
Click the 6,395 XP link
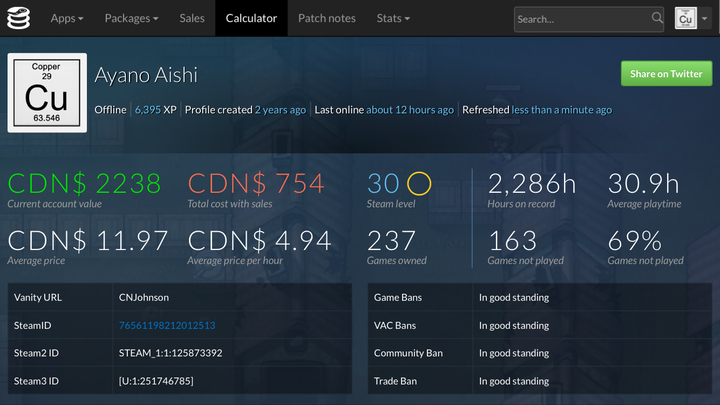[155, 110]
